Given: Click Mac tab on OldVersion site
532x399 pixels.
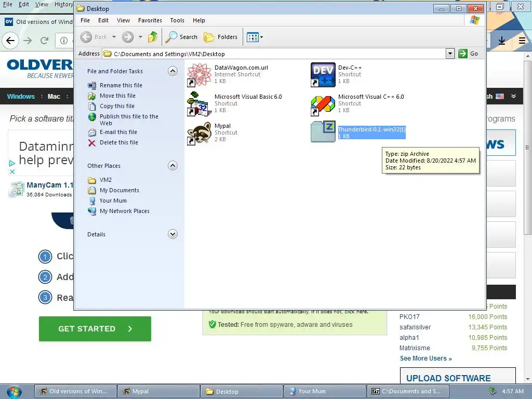Looking at the screenshot, I should pyautogui.click(x=54, y=96).
